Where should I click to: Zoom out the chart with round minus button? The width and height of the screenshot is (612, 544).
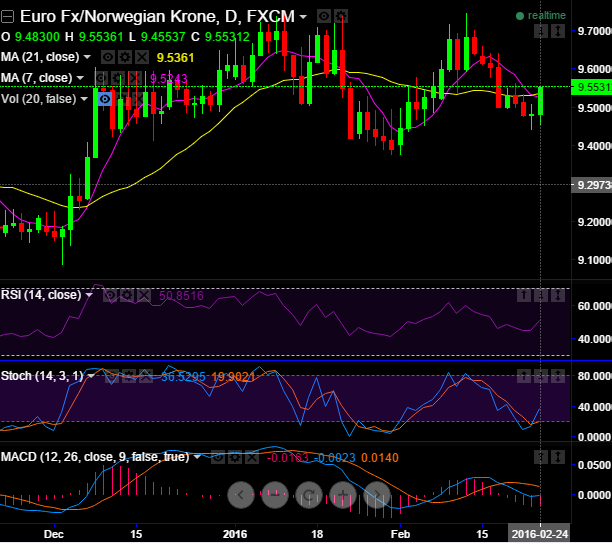[x=275, y=495]
